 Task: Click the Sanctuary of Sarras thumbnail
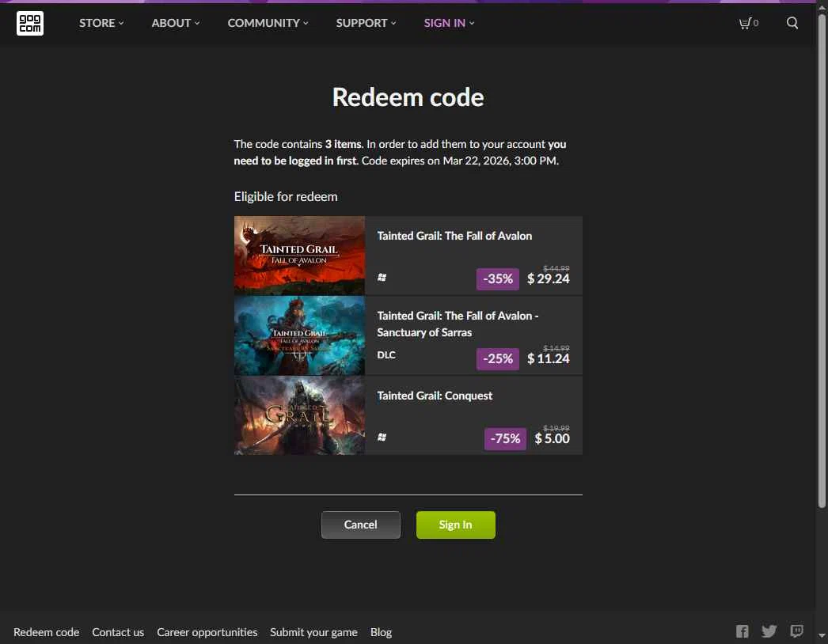[x=299, y=335]
